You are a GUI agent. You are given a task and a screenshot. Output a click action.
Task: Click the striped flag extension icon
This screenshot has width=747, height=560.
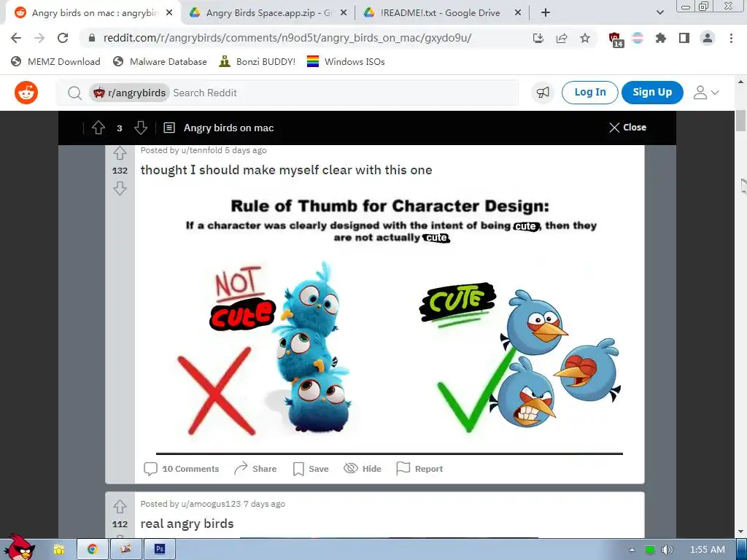(x=638, y=38)
